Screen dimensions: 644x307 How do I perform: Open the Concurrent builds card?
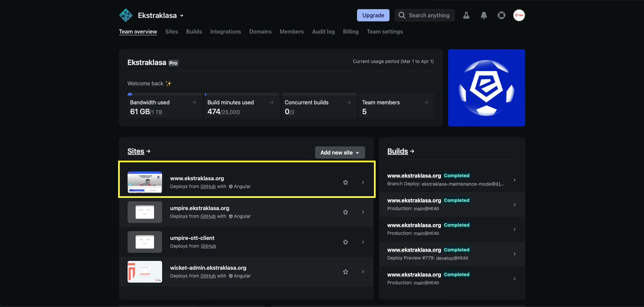(319, 105)
